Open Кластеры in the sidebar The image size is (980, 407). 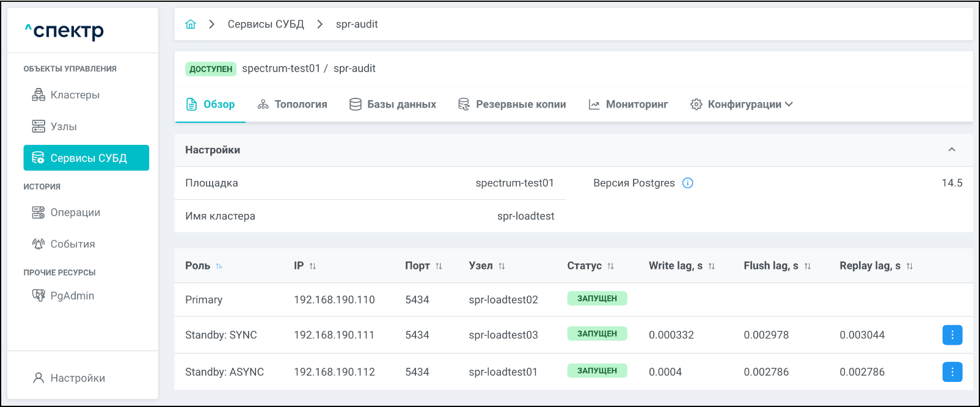coord(75,95)
